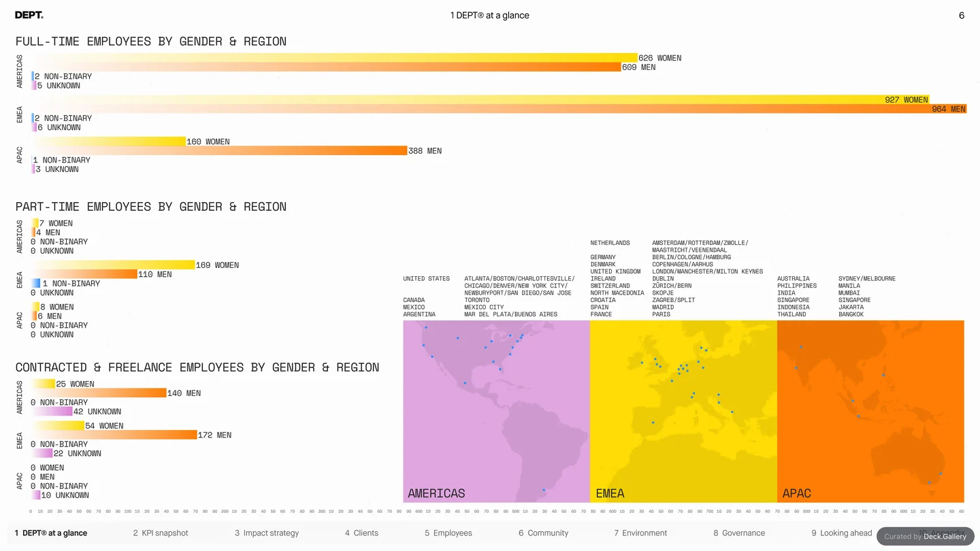
Task: Select the AMERICAS pink map panel
Action: click(496, 411)
